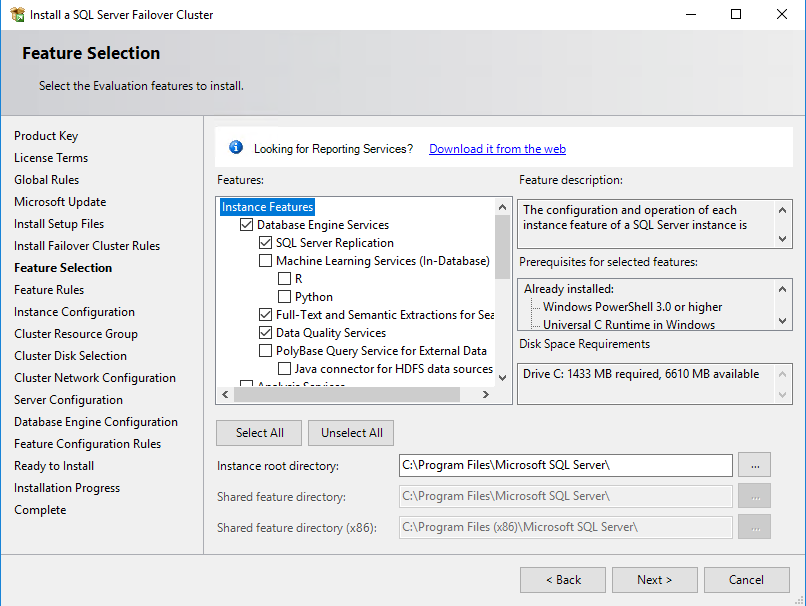Click Universal C Runtime in Windows prerequisite
Screen dimensions: 806x606
click(x=629, y=325)
